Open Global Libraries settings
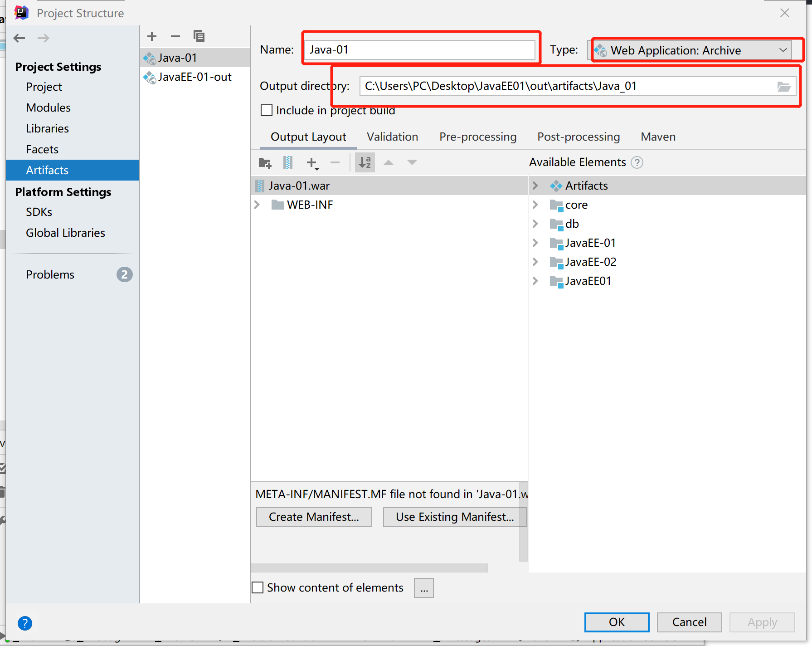 (x=66, y=233)
